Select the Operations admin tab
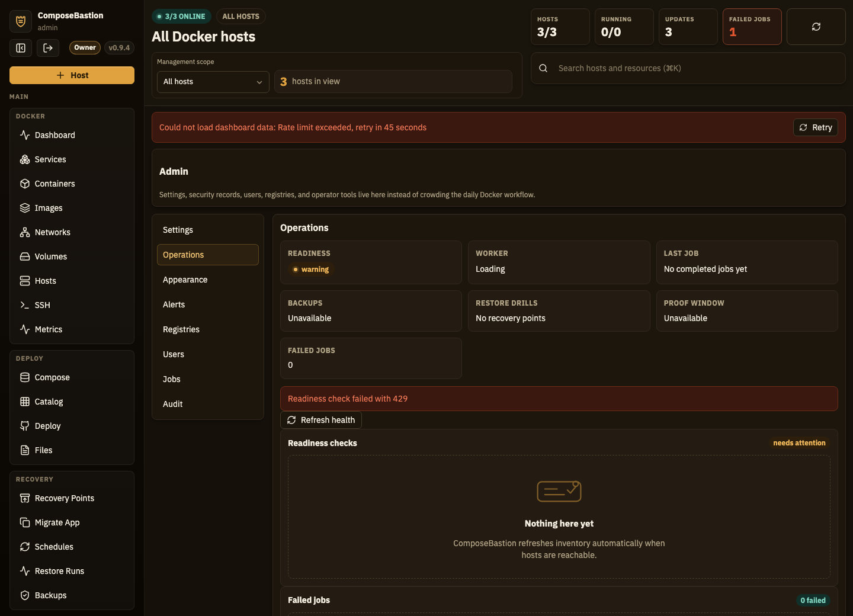The height and width of the screenshot is (616, 853). (208, 255)
